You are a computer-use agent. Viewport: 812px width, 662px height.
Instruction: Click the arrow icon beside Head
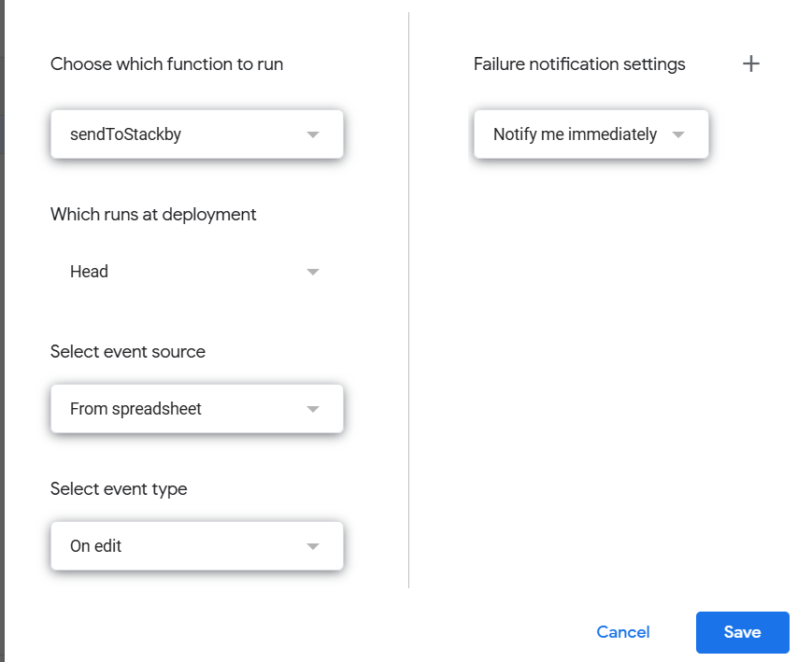(x=313, y=272)
